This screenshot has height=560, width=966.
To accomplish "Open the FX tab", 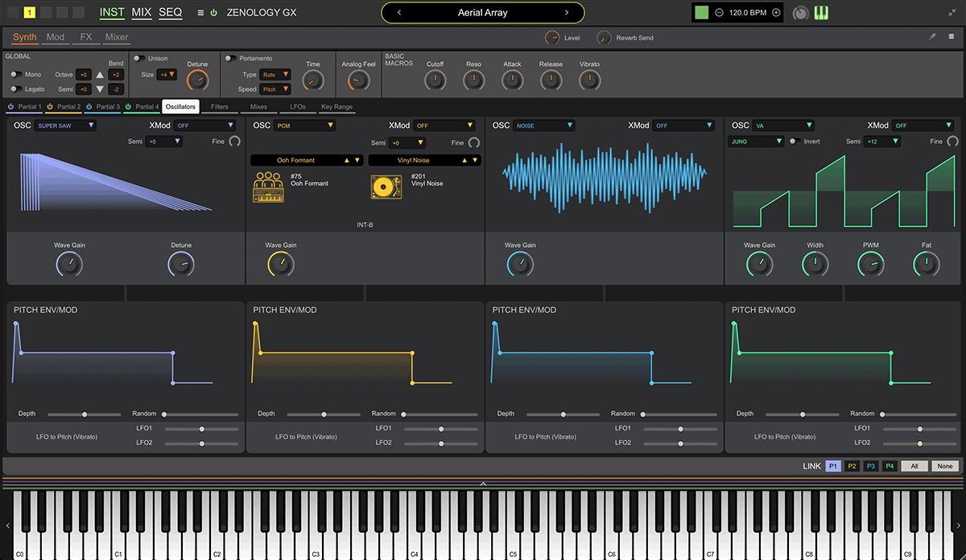I will [x=85, y=37].
